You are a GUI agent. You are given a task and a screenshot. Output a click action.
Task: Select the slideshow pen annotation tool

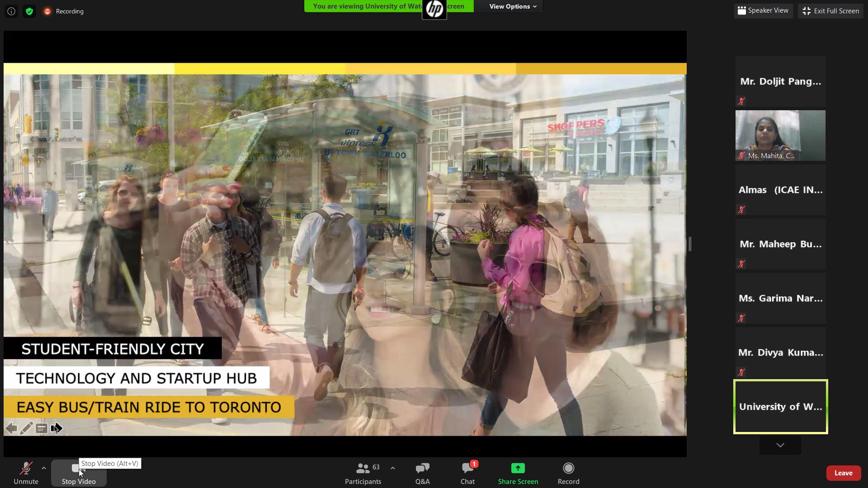point(26,428)
